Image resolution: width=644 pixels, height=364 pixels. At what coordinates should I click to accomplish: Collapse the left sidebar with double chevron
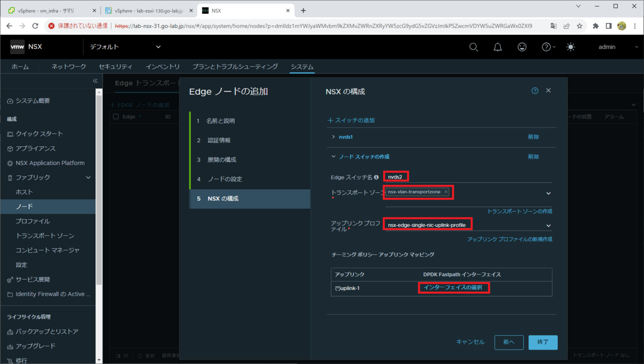click(x=95, y=81)
